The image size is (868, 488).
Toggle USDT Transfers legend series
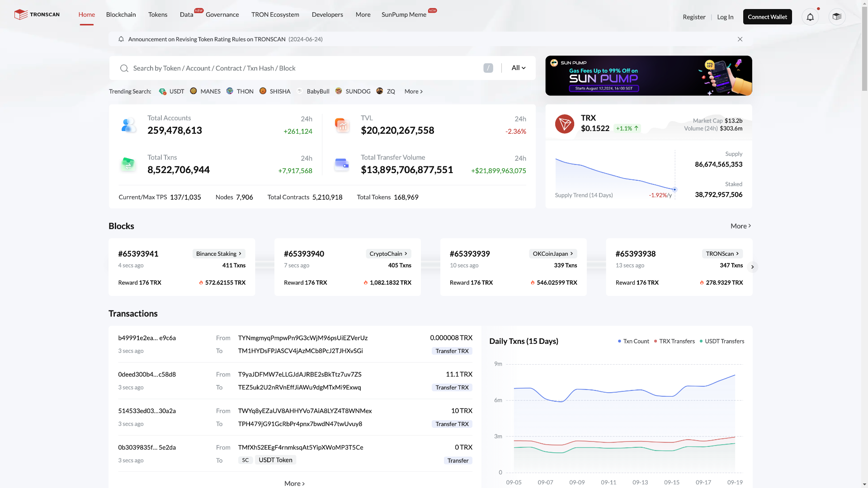click(x=722, y=341)
